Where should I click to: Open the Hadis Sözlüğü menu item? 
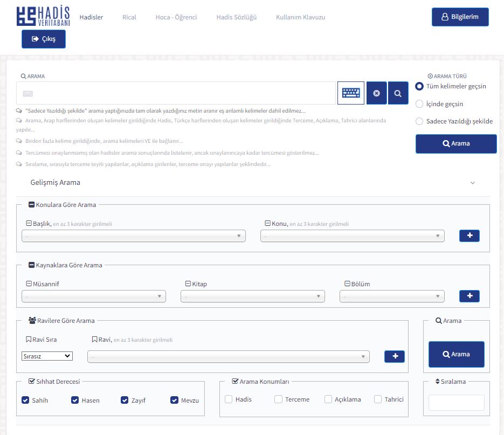(x=236, y=17)
